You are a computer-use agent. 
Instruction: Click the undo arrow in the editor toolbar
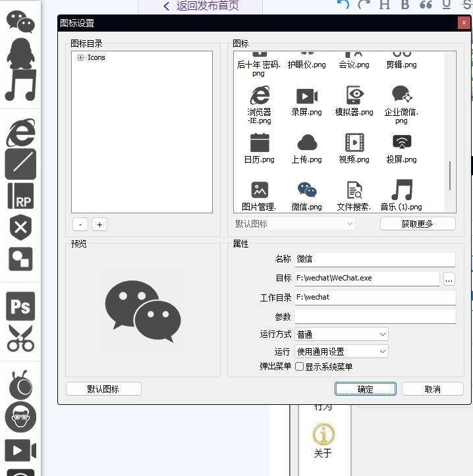coord(343,4)
